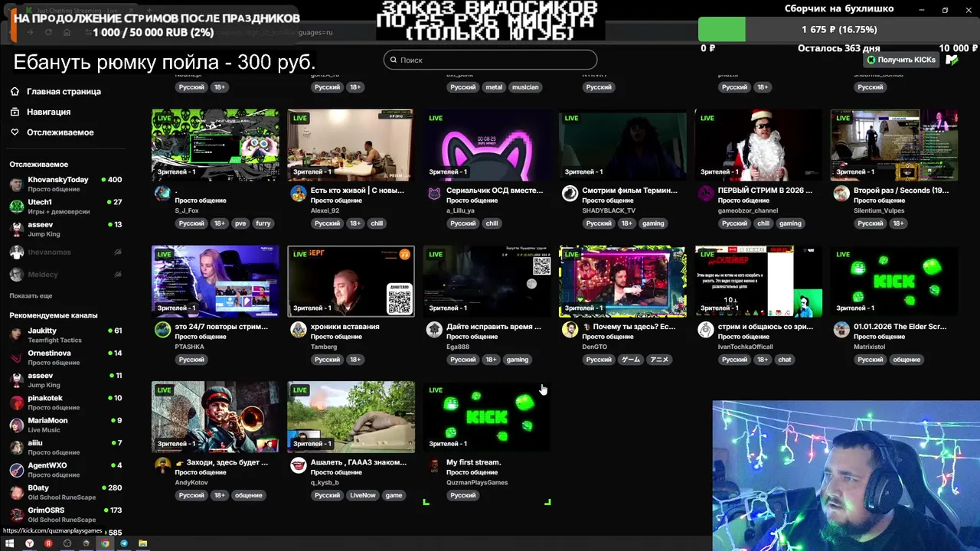Click Jaukitty's avatar in recommended channels

tap(16, 335)
